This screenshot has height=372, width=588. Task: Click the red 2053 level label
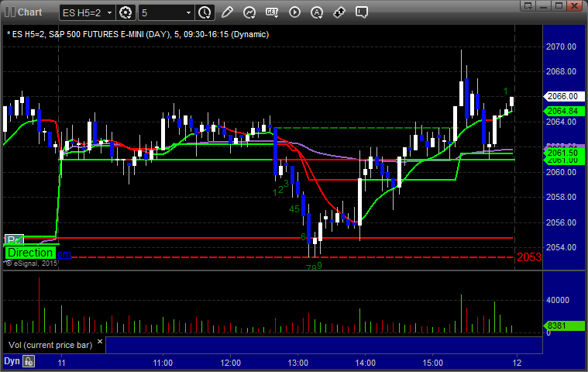pos(529,257)
